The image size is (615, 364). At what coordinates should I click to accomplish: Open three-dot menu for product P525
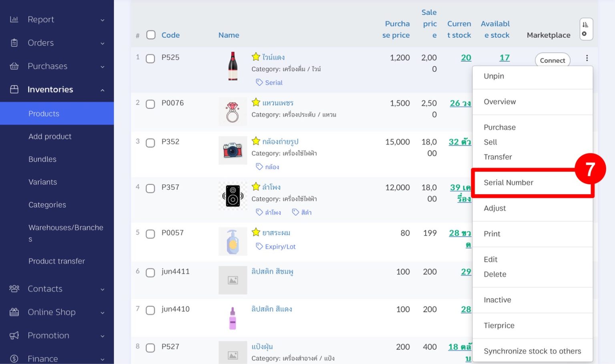pos(587,58)
